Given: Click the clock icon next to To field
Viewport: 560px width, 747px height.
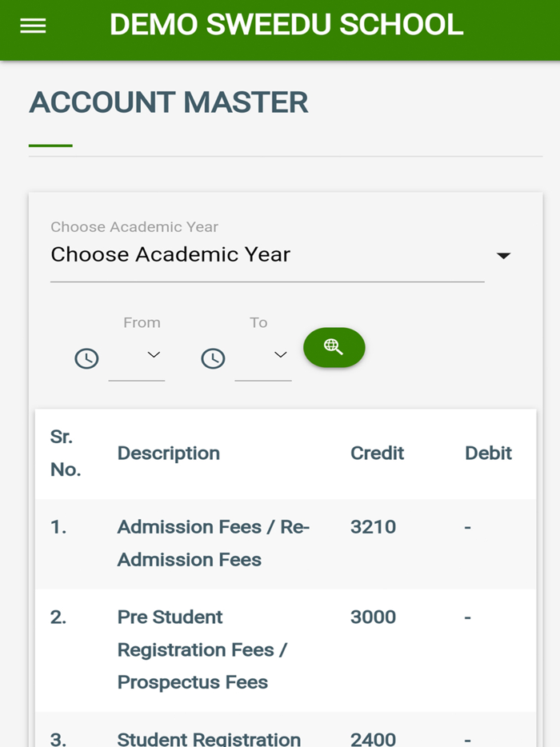Looking at the screenshot, I should pos(213,358).
